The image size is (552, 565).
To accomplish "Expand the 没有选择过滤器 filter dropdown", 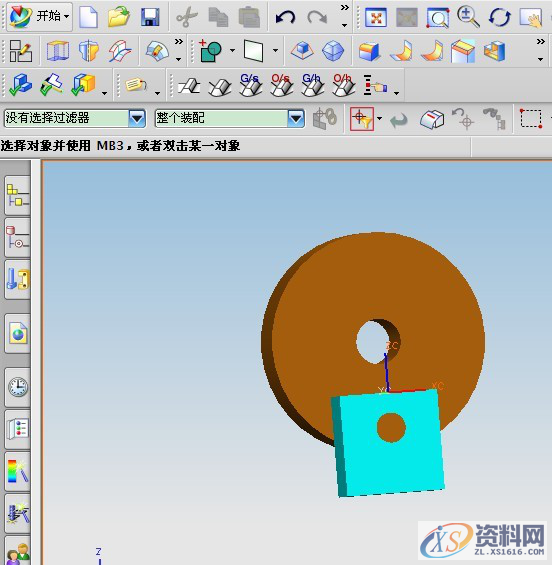I will (137, 118).
